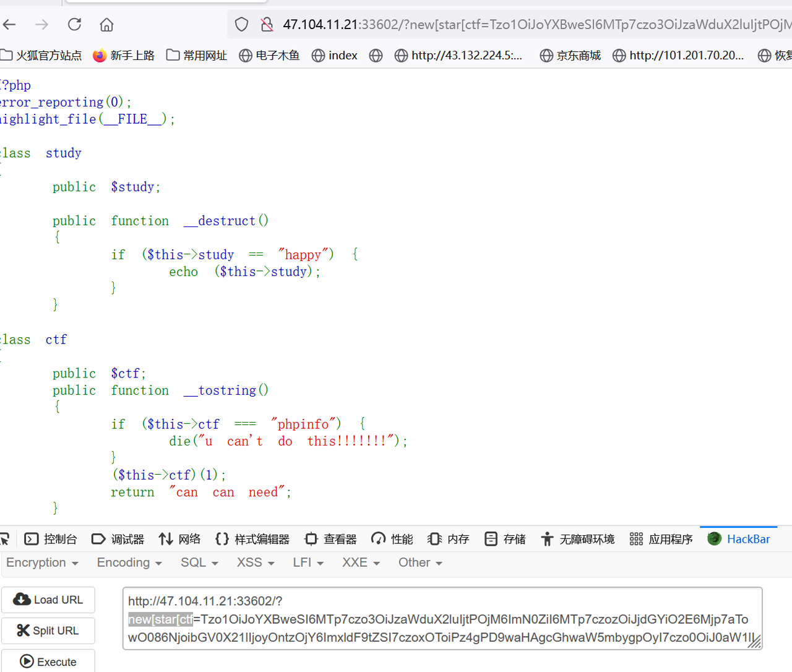This screenshot has width=792, height=672.
Task: Click the insecure connection lock icon
Action: (267, 25)
